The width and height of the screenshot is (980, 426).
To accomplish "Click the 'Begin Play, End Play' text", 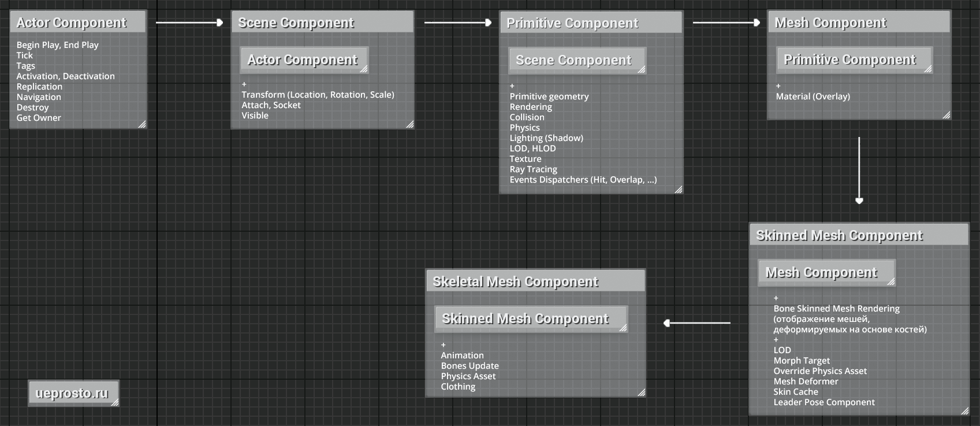I will click(x=58, y=45).
